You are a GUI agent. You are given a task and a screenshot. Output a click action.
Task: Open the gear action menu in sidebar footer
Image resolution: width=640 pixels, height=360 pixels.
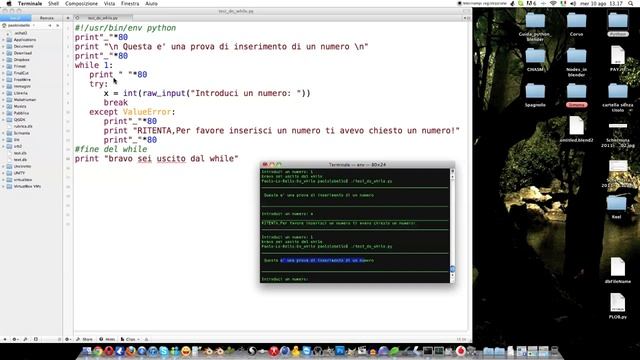(x=16, y=339)
